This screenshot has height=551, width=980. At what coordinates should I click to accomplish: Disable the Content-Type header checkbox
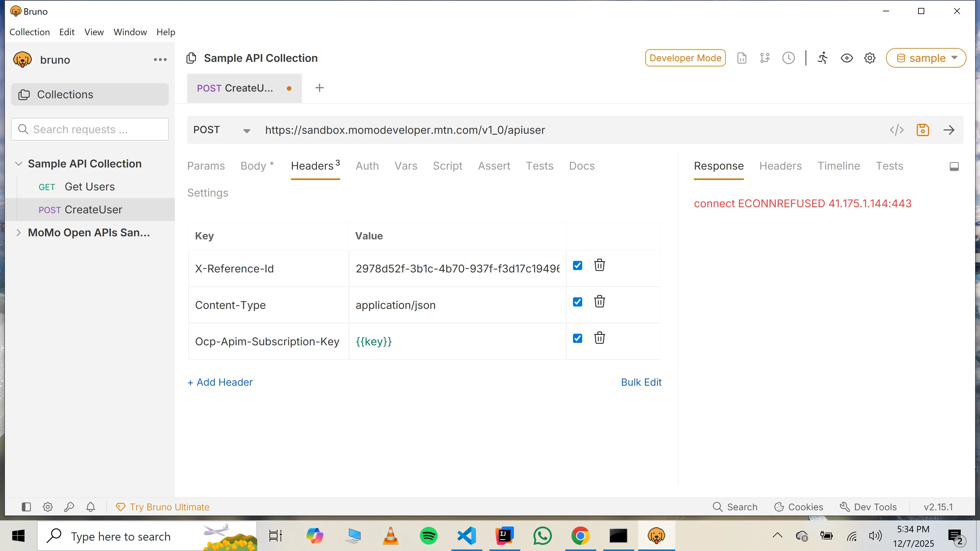pyautogui.click(x=577, y=302)
